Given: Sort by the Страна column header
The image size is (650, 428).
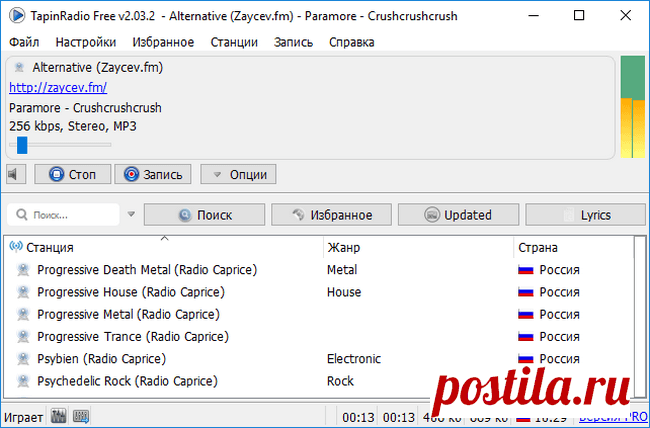Looking at the screenshot, I should 574,248.
